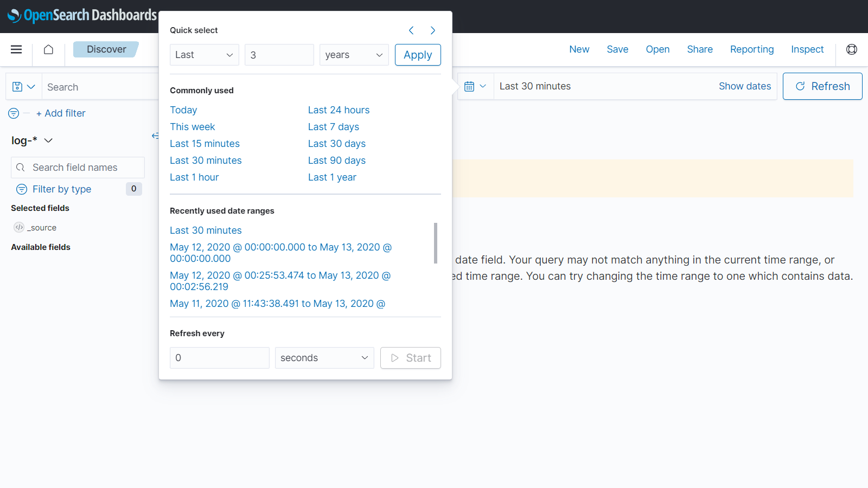
Task: Open the help icon in top bar
Action: point(852,49)
